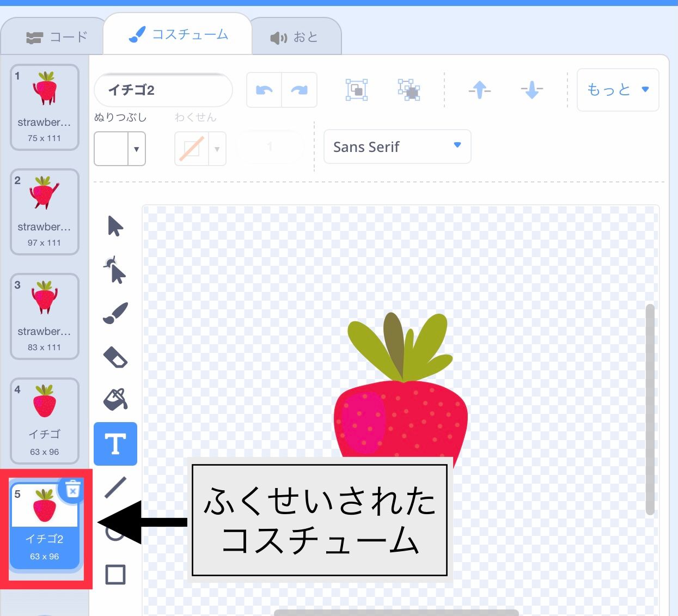The width and height of the screenshot is (678, 616).
Task: Click the Ungroup objects icon
Action: pos(410,90)
